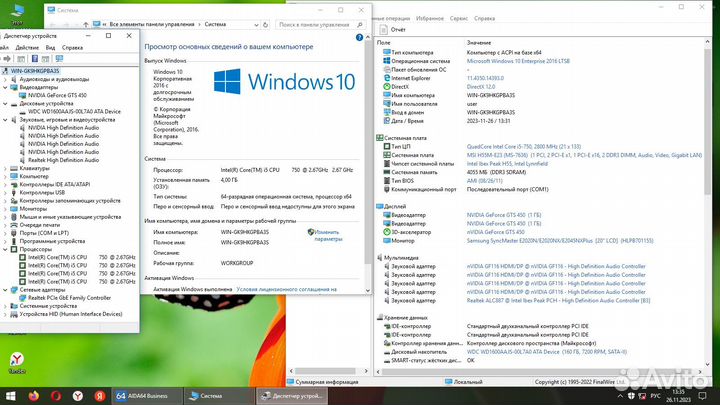Open Вид menu in Device Manager
Viewport: 720px width, 405px height.
coord(51,48)
